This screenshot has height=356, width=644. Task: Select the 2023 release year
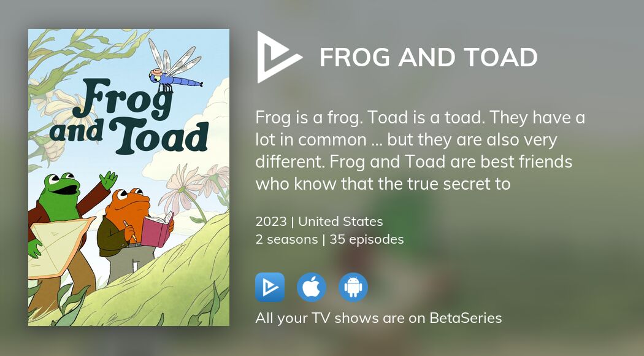tap(269, 222)
